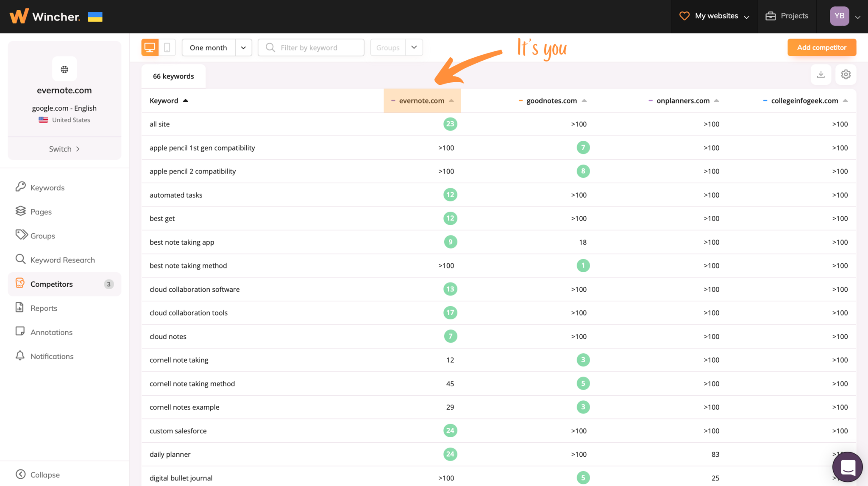Image resolution: width=868 pixels, height=486 pixels.
Task: Click the Add competitor button
Action: [821, 47]
